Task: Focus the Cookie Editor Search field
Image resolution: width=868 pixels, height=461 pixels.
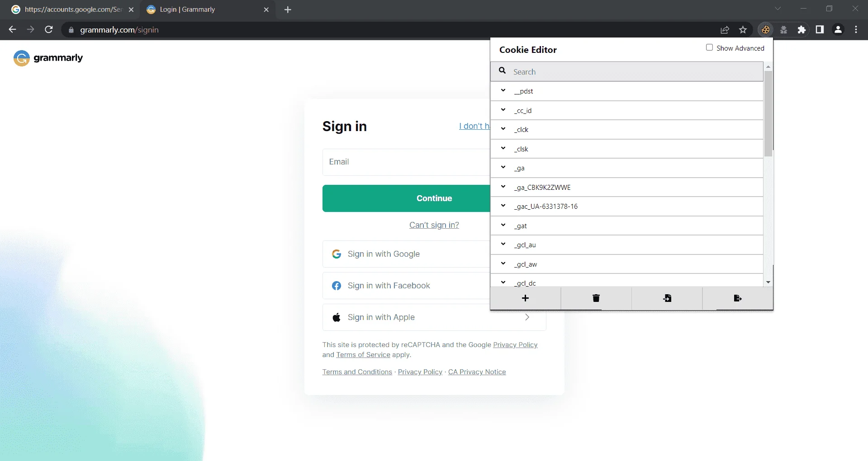Action: click(x=626, y=72)
